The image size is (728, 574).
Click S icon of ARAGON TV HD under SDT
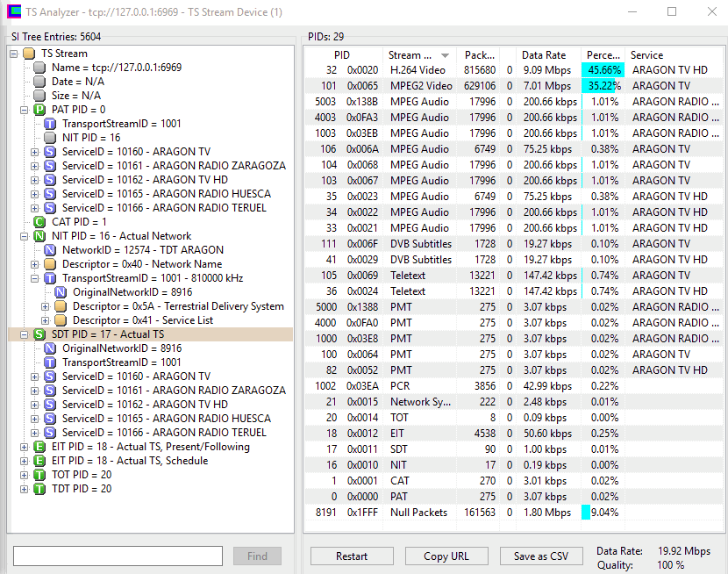click(50, 405)
